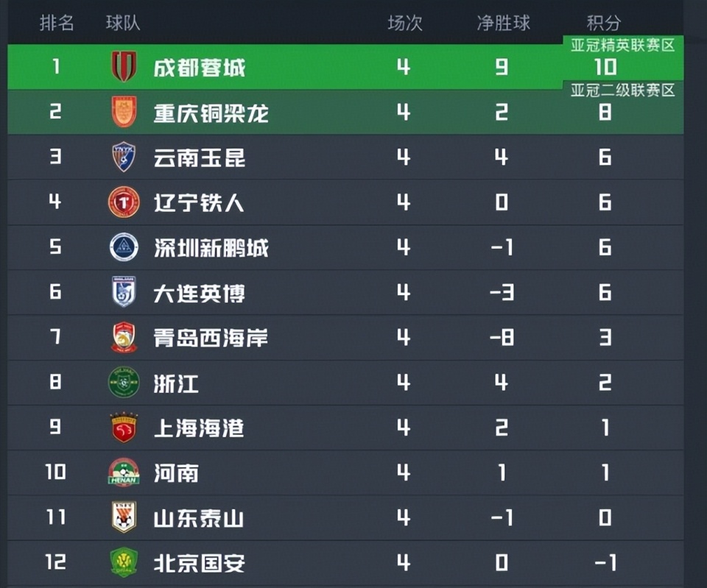Select the 重庆铜梁龙 team badge
Screen dimensions: 707x588
123,112
